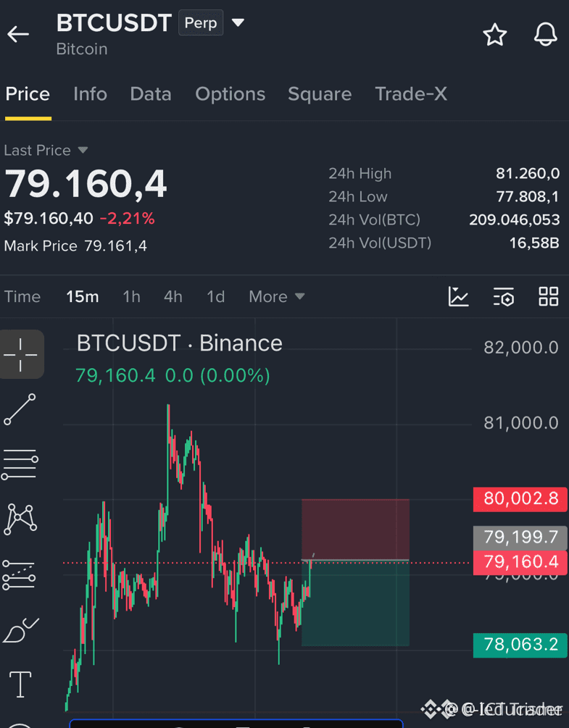Click the green take-profit zone of position
569x728 pixels.
pyautogui.click(x=355, y=603)
